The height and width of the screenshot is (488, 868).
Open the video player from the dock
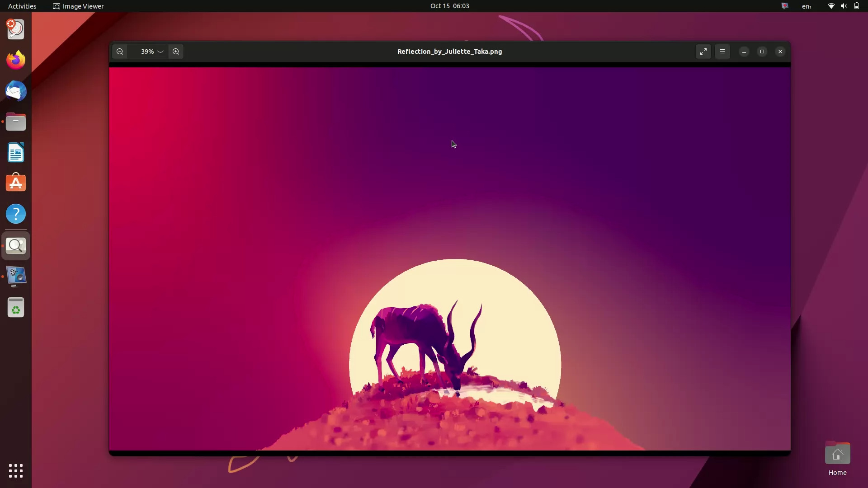click(x=16, y=276)
